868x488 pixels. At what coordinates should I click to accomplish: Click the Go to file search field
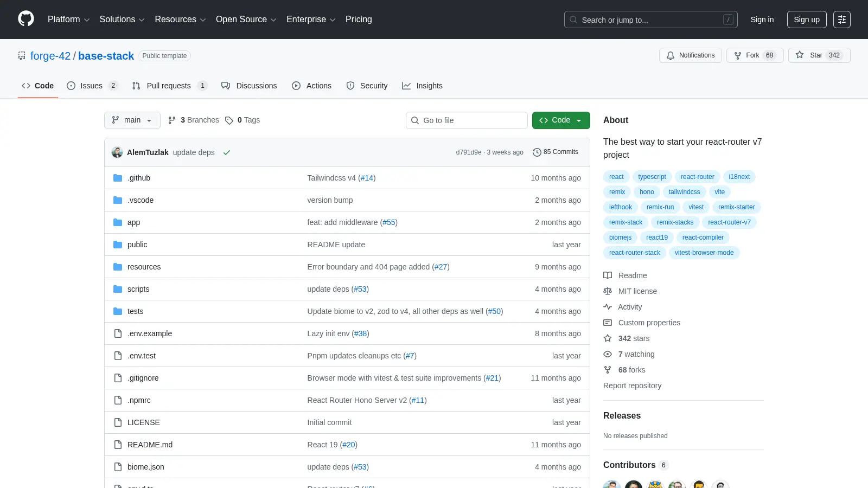467,120
